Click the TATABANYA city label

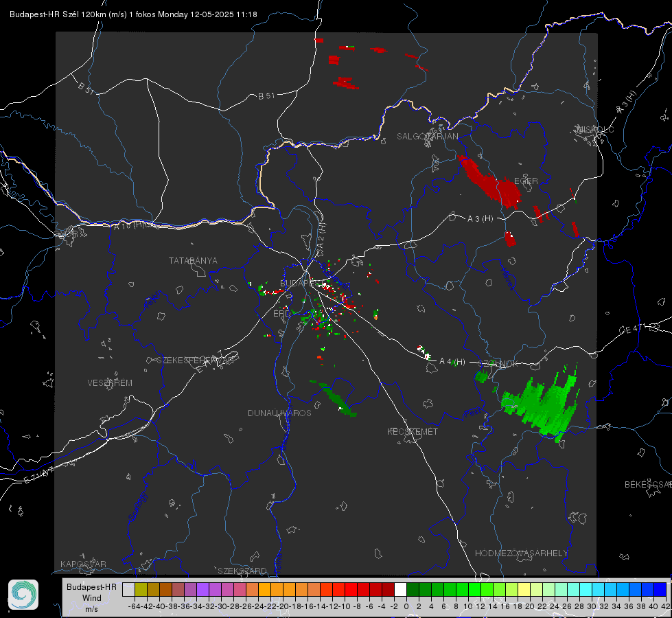pos(193,260)
